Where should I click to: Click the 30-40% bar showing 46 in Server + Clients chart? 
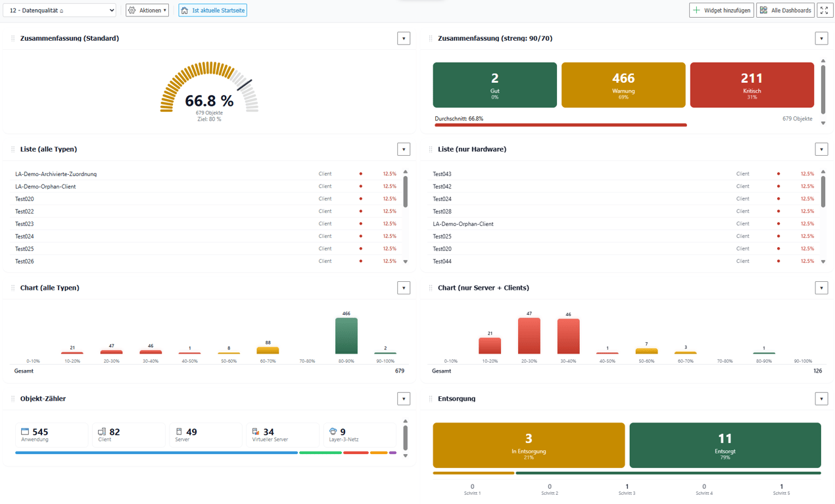569,336
